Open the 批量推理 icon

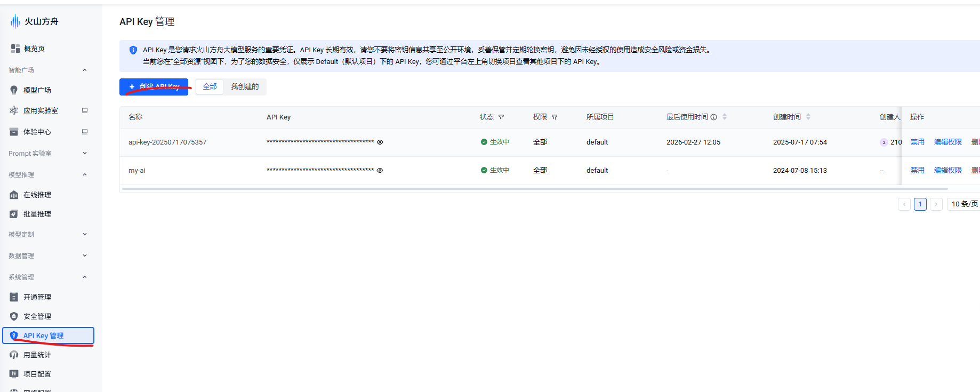(x=14, y=214)
